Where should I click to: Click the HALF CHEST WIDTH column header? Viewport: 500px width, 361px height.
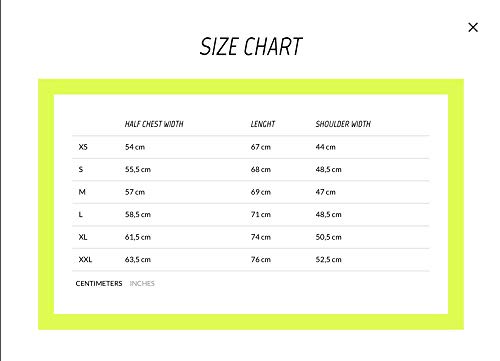tap(154, 124)
